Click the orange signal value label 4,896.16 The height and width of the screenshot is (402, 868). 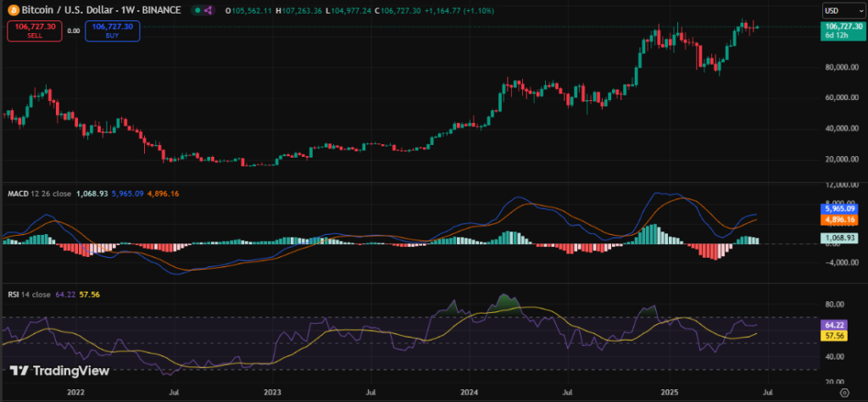tap(842, 220)
